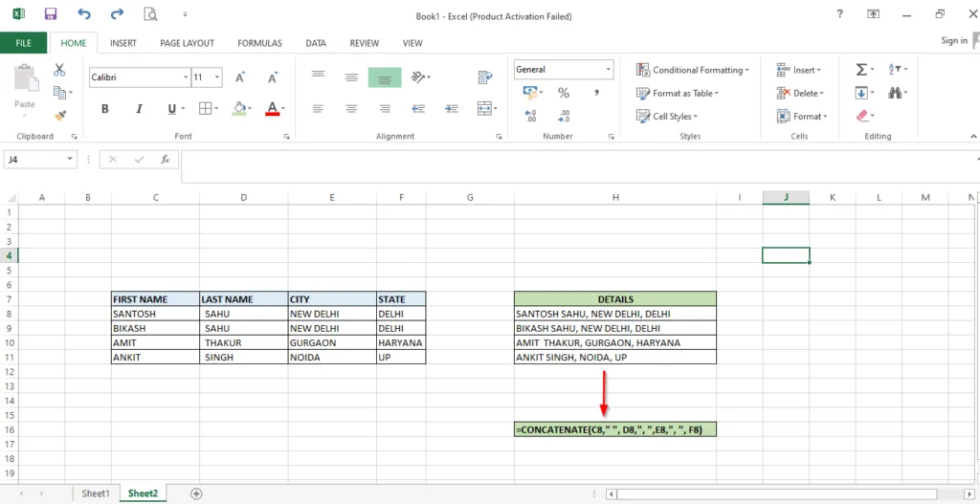Open the font size 11 dropdown
This screenshot has width=980, height=504.
pos(217,77)
